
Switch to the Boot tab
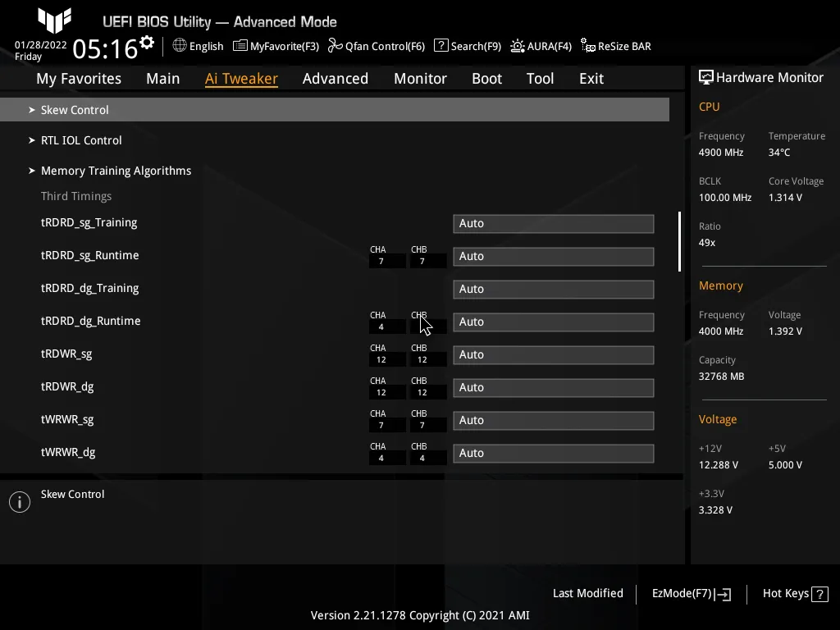point(486,79)
